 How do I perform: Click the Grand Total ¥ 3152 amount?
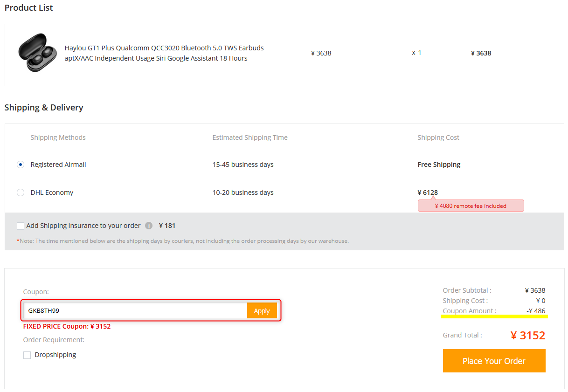coord(528,335)
